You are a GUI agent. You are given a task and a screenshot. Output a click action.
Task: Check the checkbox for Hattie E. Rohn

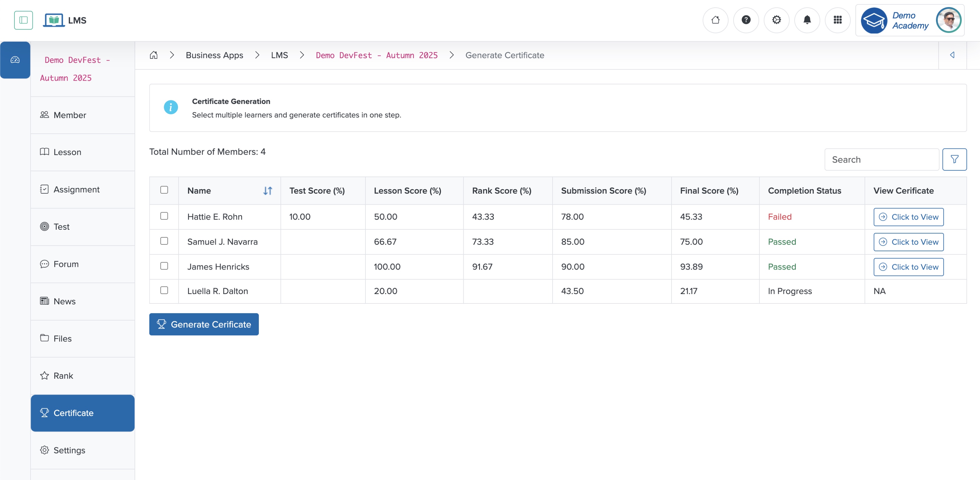164,216
